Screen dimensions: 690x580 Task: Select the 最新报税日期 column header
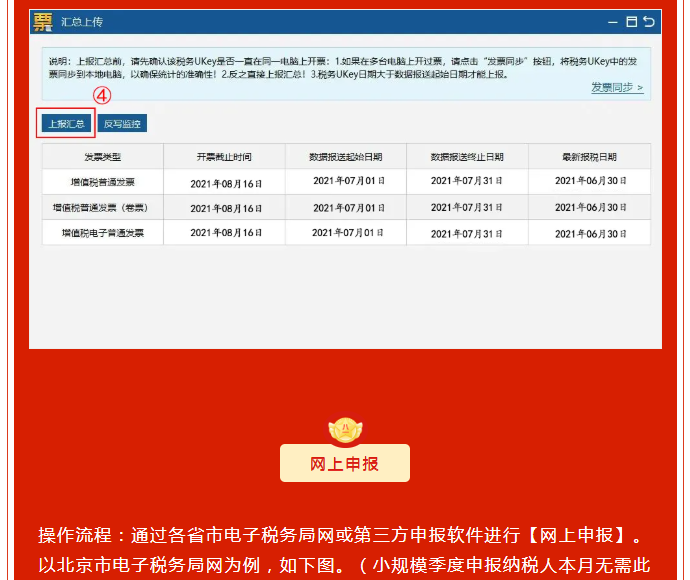coord(589,157)
